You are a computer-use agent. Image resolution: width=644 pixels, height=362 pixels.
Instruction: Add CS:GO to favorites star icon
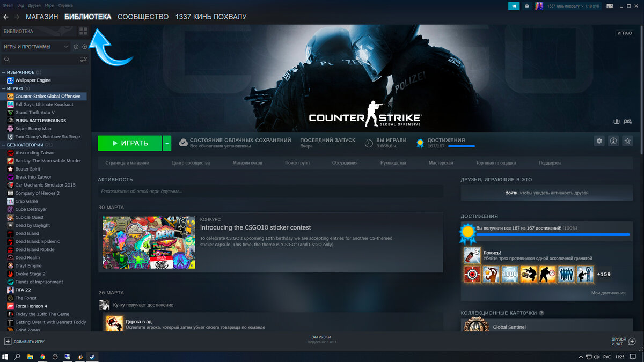[627, 141]
